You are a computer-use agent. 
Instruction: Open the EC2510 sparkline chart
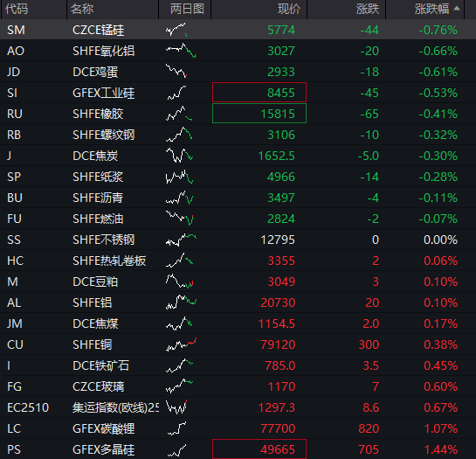176,407
